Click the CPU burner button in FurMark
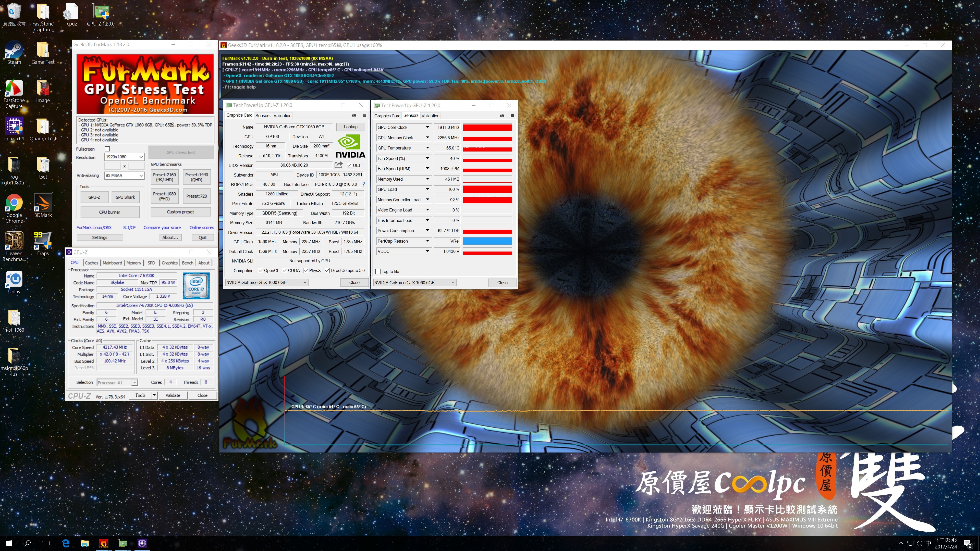The image size is (980, 551). 109,212
